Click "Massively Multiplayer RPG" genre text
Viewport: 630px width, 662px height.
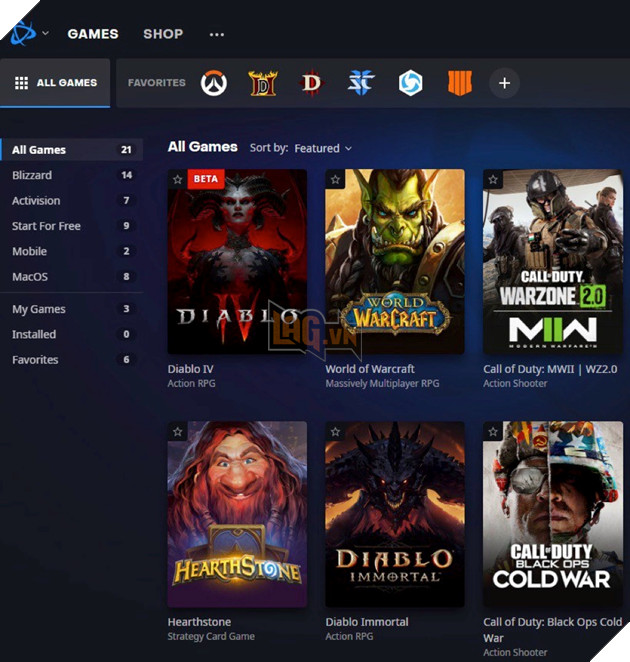pyautogui.click(x=382, y=383)
